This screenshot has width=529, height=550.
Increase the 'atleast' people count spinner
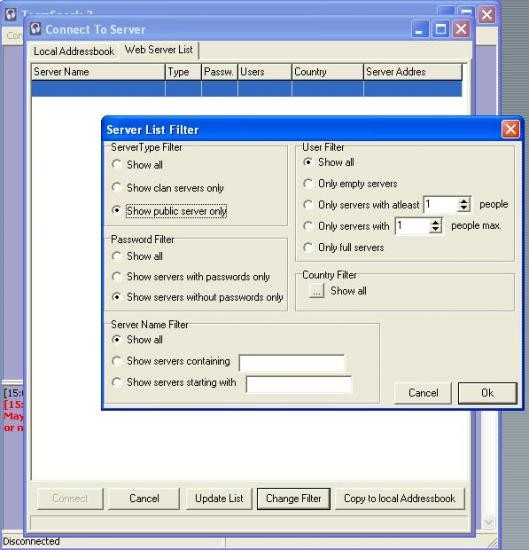[x=464, y=201]
